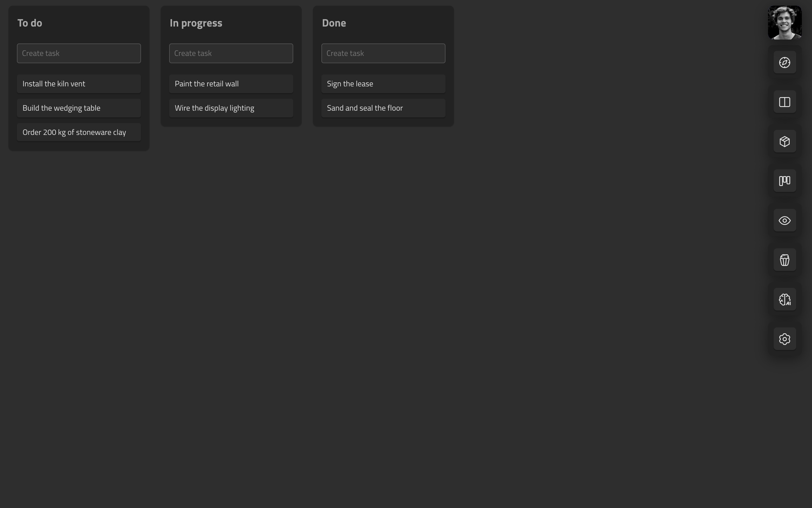Open the 3D cube box icon
This screenshot has width=812, height=508.
[x=784, y=141]
